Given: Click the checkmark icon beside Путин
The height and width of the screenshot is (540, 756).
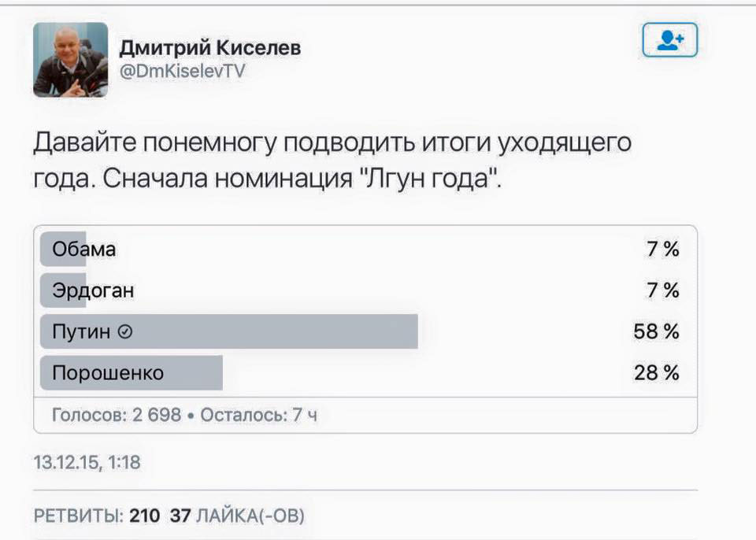Looking at the screenshot, I should pos(124,332).
